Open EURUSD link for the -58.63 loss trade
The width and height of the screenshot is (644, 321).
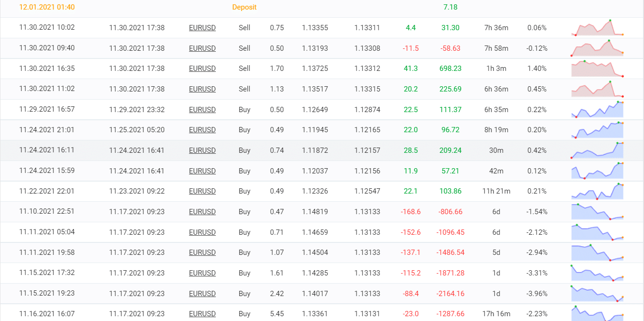[x=202, y=48]
